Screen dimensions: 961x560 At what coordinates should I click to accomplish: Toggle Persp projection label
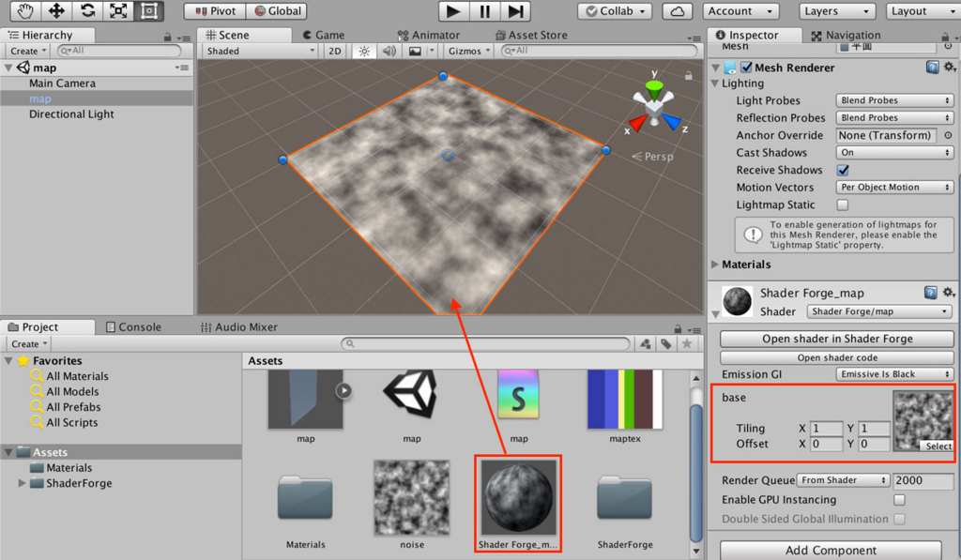pyautogui.click(x=653, y=157)
